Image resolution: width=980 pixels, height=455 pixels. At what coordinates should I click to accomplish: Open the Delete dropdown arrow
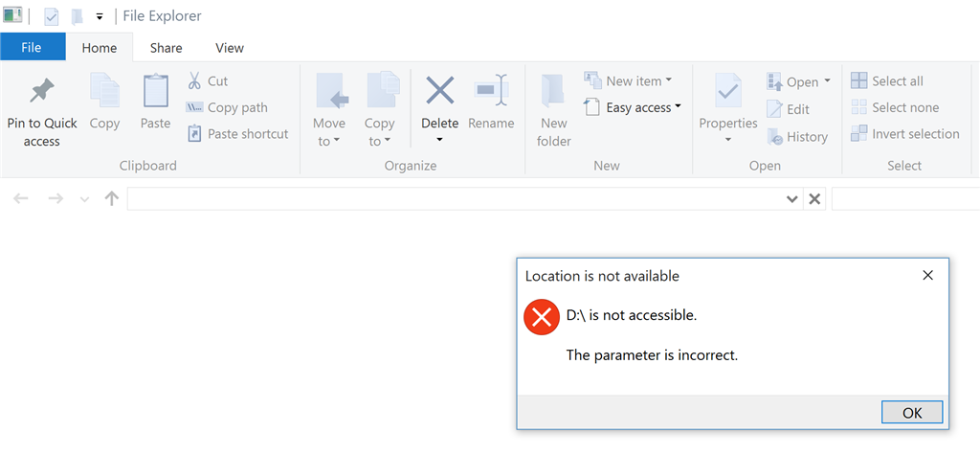point(439,139)
